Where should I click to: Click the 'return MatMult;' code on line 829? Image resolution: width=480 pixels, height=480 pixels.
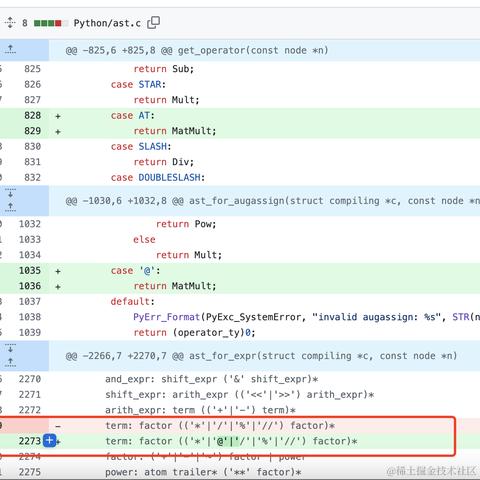point(175,131)
